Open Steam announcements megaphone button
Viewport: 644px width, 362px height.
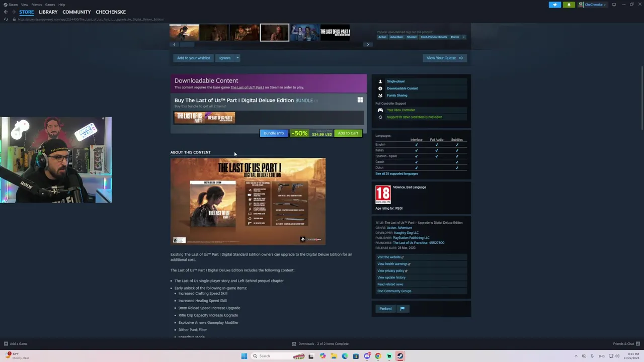click(554, 5)
